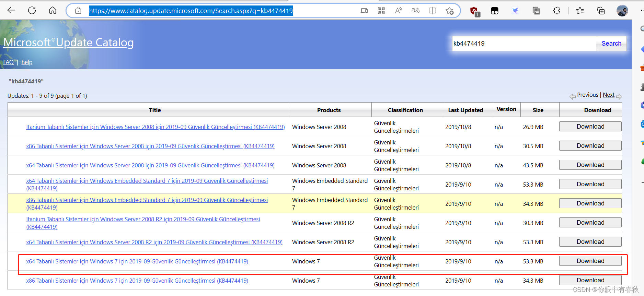Screen dimensions: 644x296
Task: Download x64 Windows Embedded Standard 7 update
Action: pyautogui.click(x=590, y=184)
